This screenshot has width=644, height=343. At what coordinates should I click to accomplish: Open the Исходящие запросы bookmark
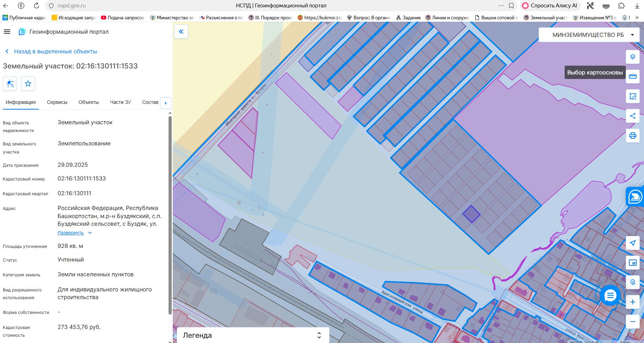(74, 18)
